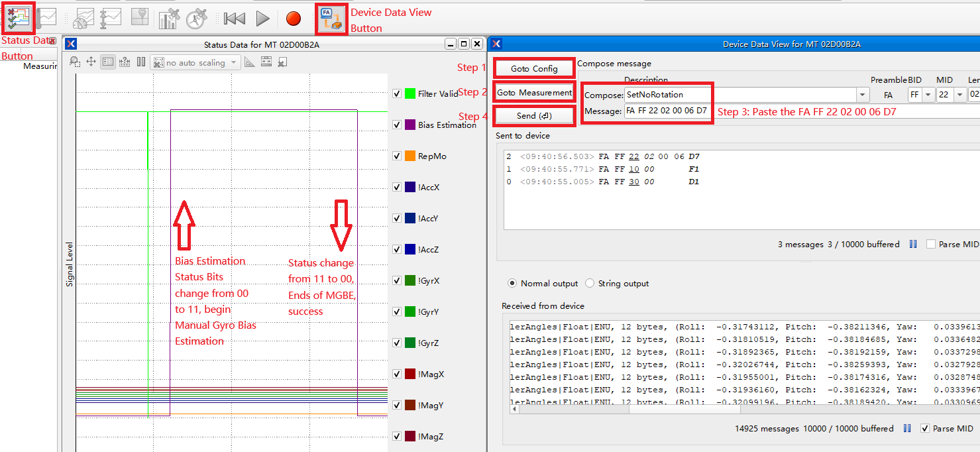The image size is (980, 452).
Task: Select the zoom tool in the graph toolbar
Action: coord(74,61)
